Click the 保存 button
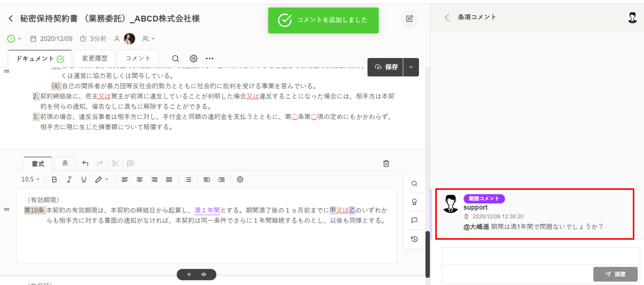The height and width of the screenshot is (285, 644). click(385, 67)
